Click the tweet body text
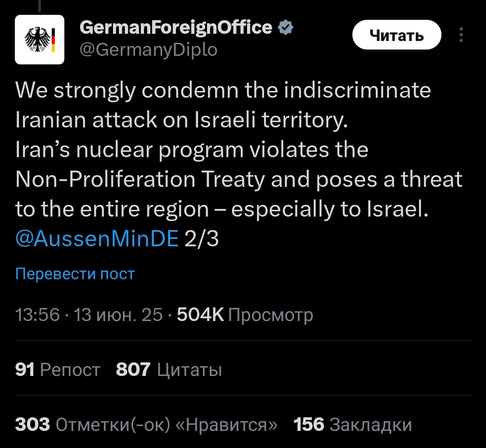Screen dimensions: 486x448 click(238, 164)
